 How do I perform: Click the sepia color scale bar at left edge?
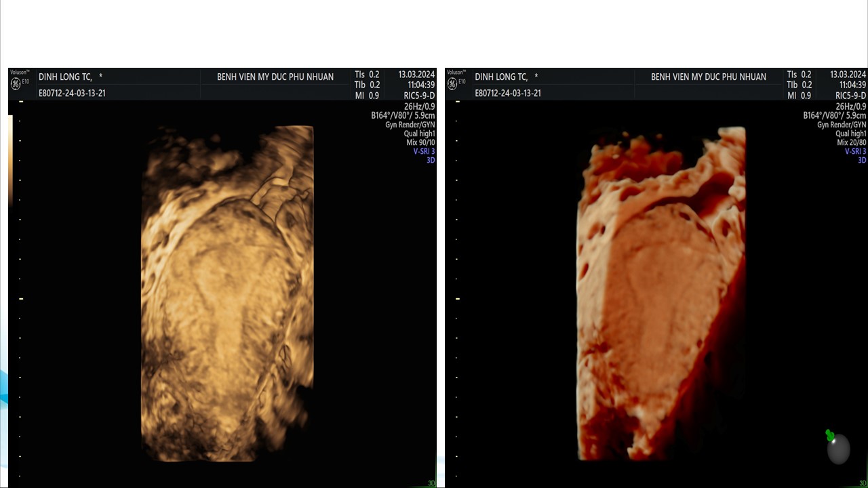[x=10, y=159]
